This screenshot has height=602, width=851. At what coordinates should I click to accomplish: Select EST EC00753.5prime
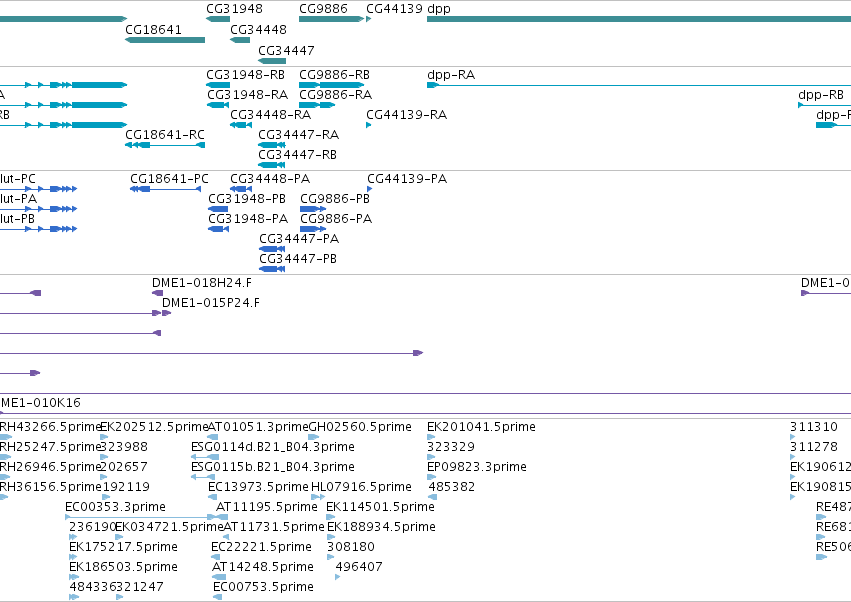click(x=263, y=588)
